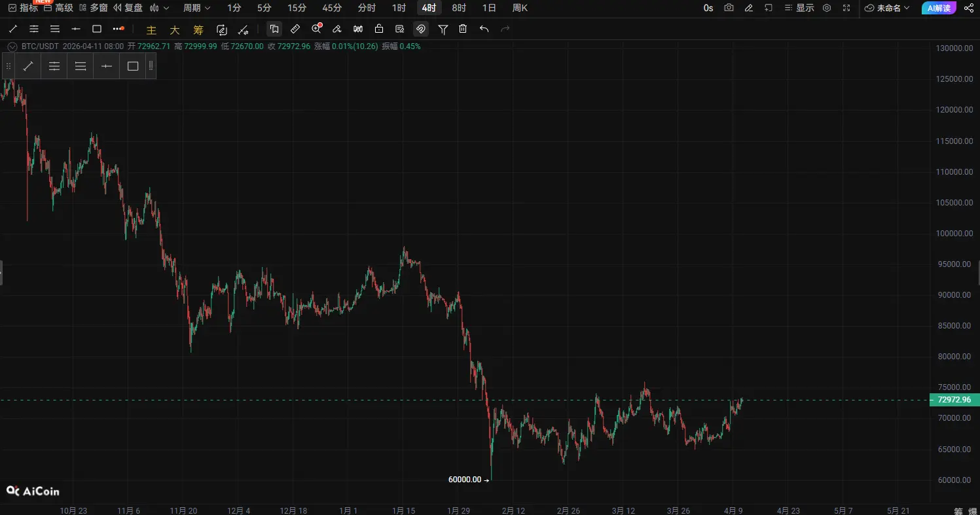This screenshot has width=980, height=515.
Task: Open 指标 indicators menu
Action: (x=22, y=8)
